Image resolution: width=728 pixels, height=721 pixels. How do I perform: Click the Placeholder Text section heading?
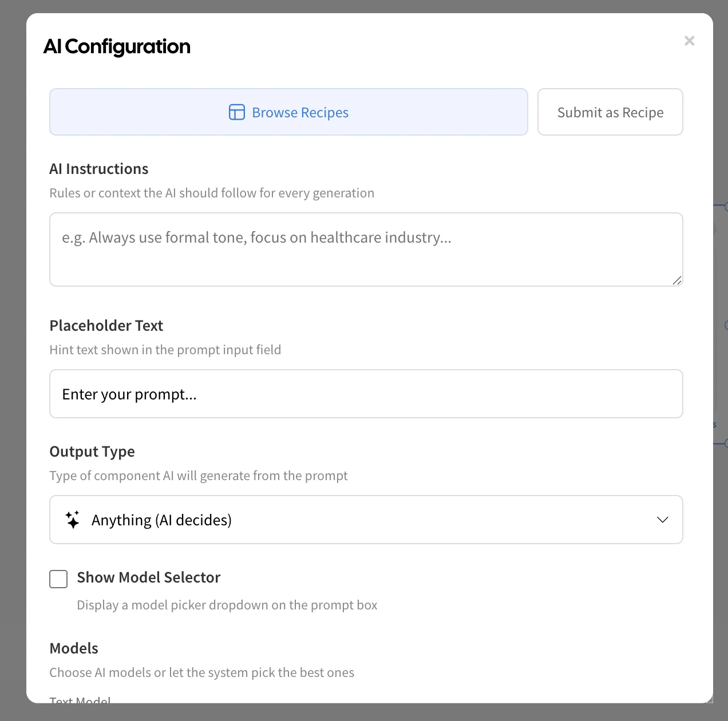[x=106, y=326]
